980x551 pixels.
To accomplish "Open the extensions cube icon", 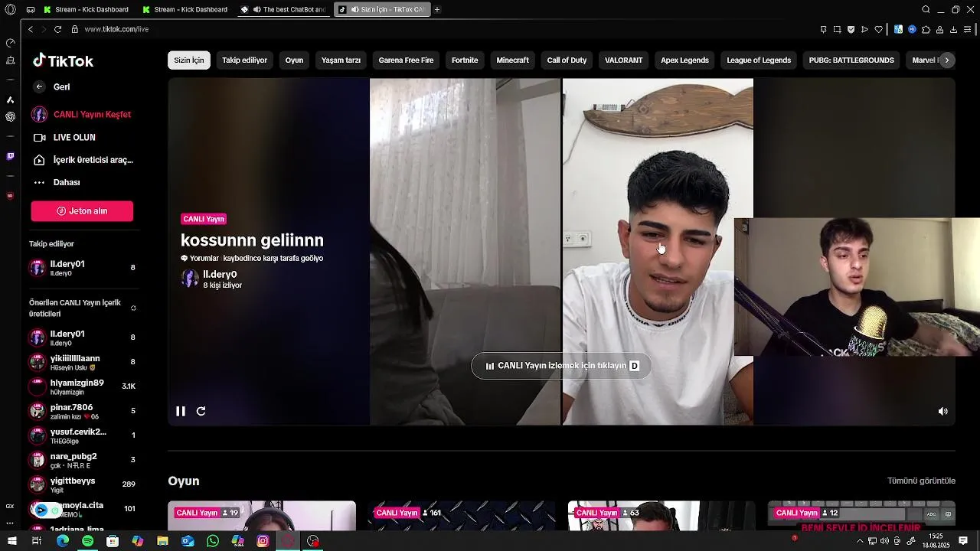I will [x=926, y=29].
